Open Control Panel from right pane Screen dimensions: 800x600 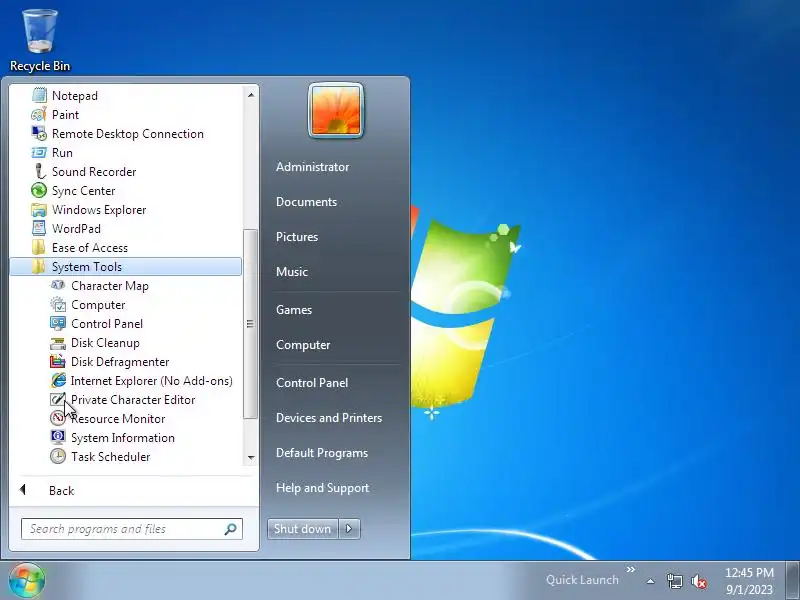pos(312,383)
